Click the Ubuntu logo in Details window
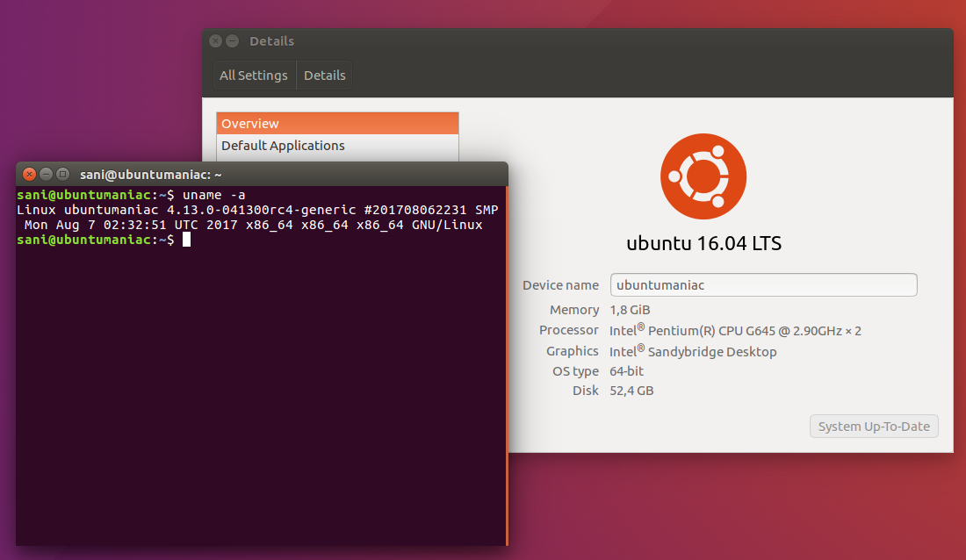Viewport: 966px width, 560px height. (x=703, y=176)
